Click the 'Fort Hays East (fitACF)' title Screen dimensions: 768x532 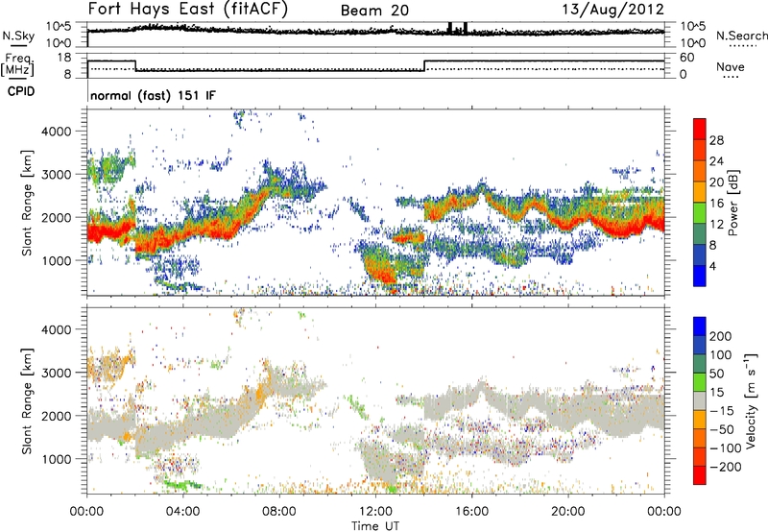188,9
